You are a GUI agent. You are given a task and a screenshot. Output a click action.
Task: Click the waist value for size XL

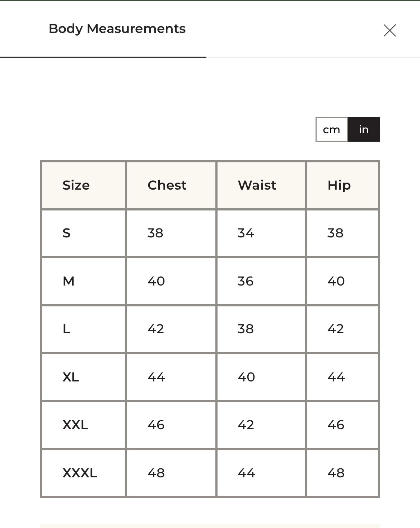coord(246,377)
